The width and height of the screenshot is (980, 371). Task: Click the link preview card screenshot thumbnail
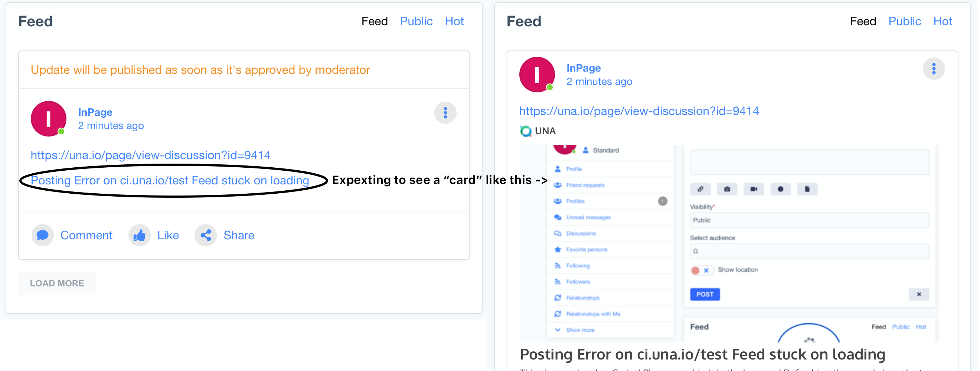pyautogui.click(x=729, y=243)
